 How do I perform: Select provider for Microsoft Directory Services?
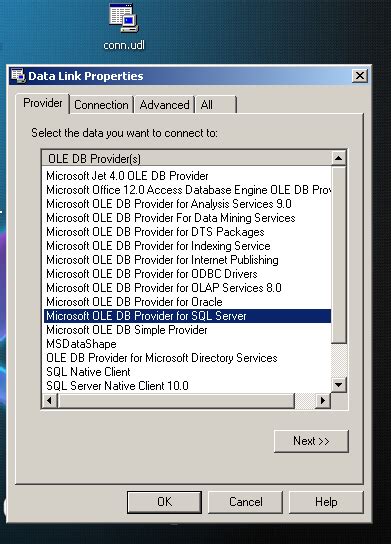(x=187, y=358)
